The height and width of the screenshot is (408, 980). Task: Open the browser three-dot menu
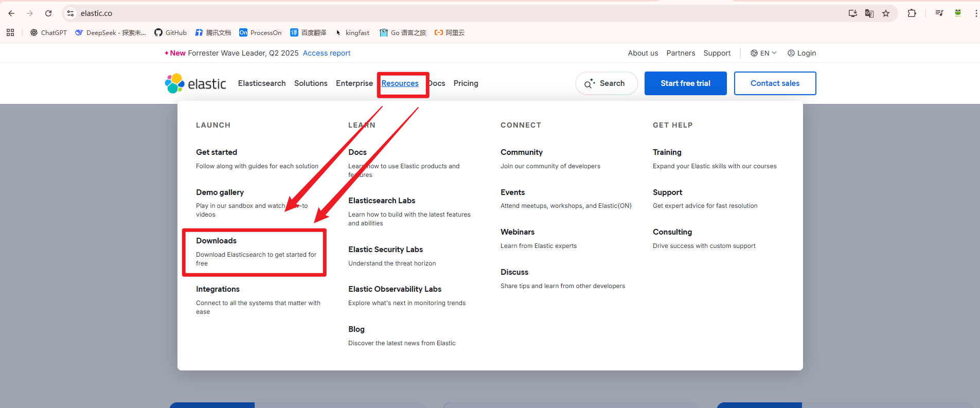coord(976,13)
